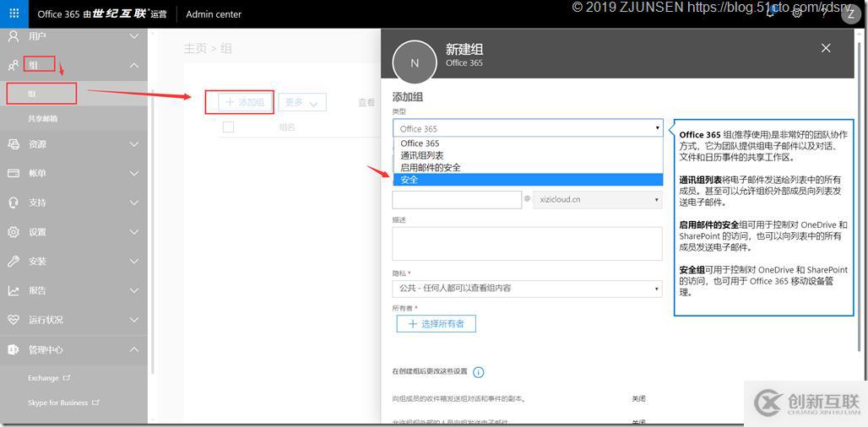
Task: Click the 管理中心 admin centers icon
Action: tap(14, 349)
